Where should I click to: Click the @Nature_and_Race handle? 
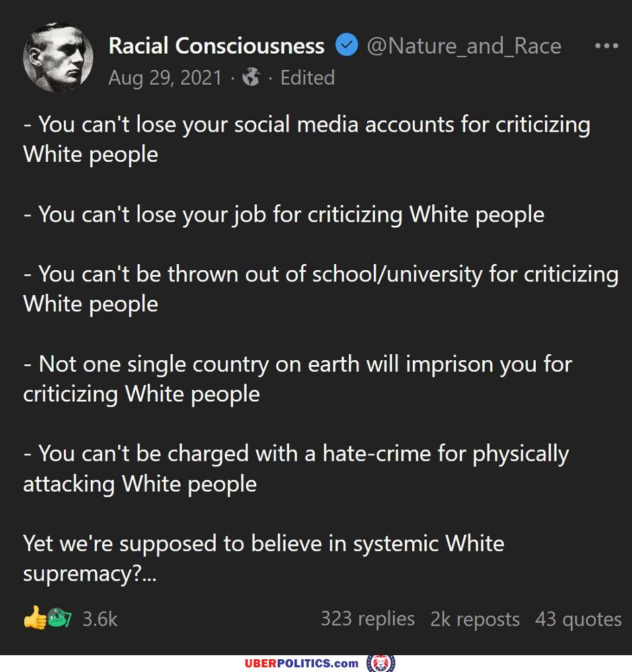(464, 46)
